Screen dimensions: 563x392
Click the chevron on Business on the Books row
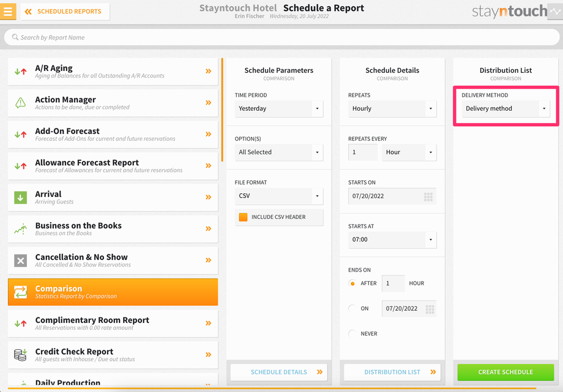208,229
